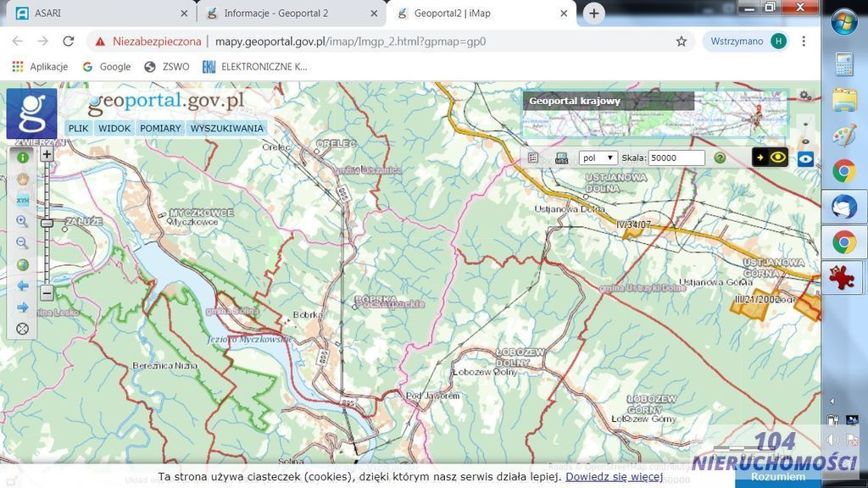Reload the page in Chrome

[68, 42]
